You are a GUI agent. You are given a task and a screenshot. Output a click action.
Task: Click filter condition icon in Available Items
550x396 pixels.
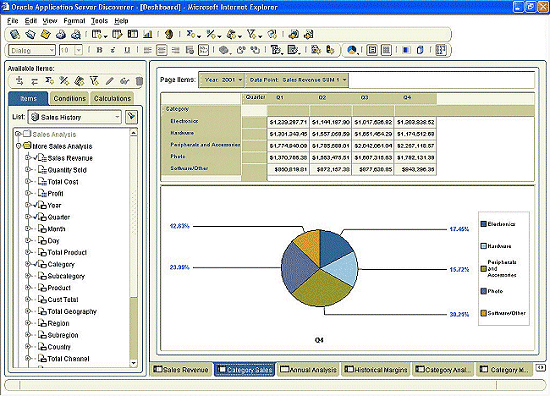pos(94,81)
